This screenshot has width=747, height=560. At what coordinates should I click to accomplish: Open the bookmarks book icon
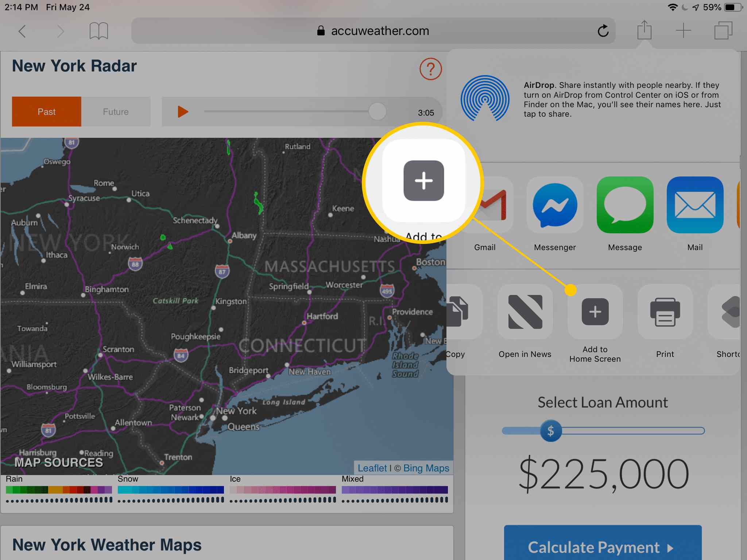click(99, 31)
